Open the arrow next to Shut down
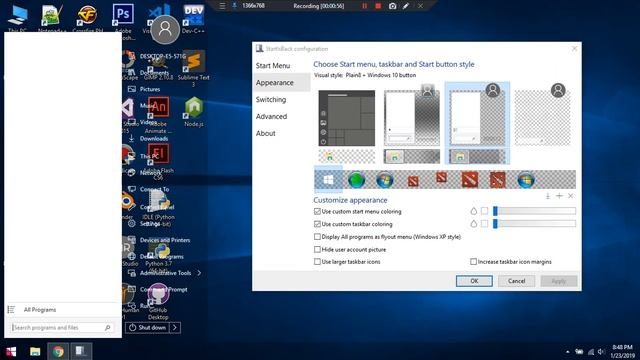This screenshot has width=640, height=360. tap(175, 327)
